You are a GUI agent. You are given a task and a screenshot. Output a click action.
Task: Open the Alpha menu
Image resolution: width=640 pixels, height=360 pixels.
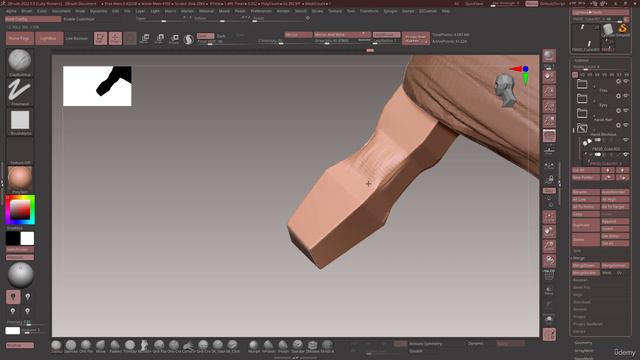(11, 11)
